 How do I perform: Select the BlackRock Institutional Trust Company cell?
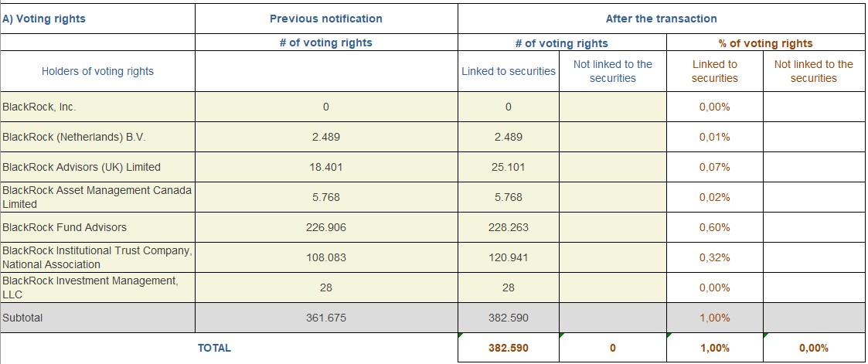point(97,257)
